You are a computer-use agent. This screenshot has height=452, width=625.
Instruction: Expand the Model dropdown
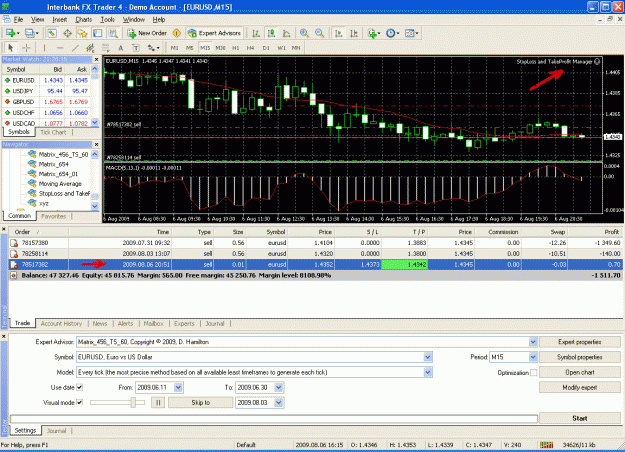(x=428, y=372)
